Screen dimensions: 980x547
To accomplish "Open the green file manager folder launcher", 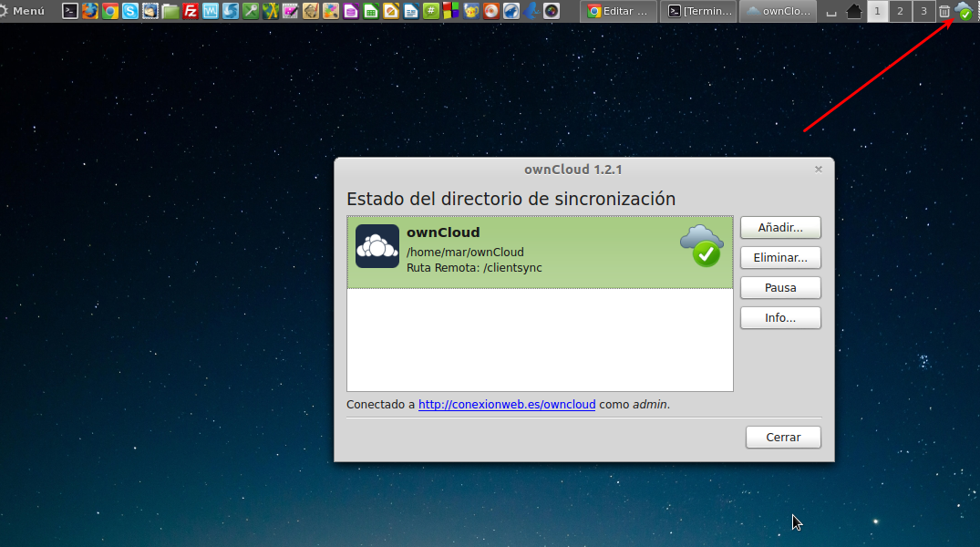I will pos(170,11).
